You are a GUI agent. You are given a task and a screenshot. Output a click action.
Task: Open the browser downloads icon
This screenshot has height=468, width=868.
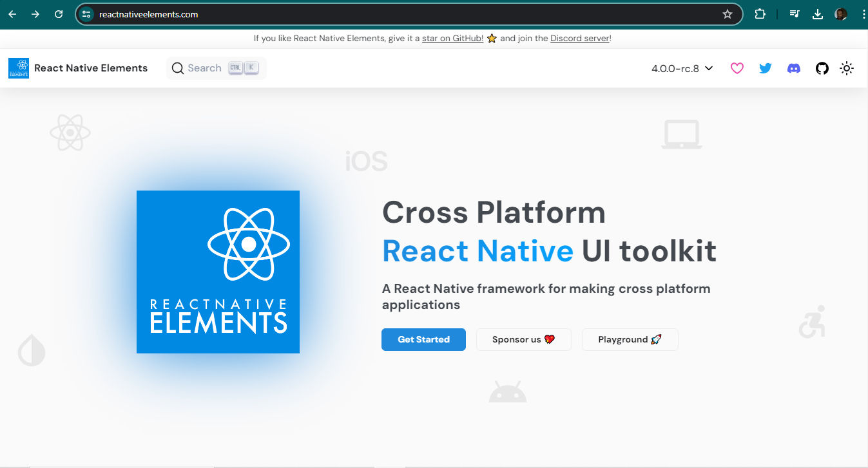(x=816, y=14)
